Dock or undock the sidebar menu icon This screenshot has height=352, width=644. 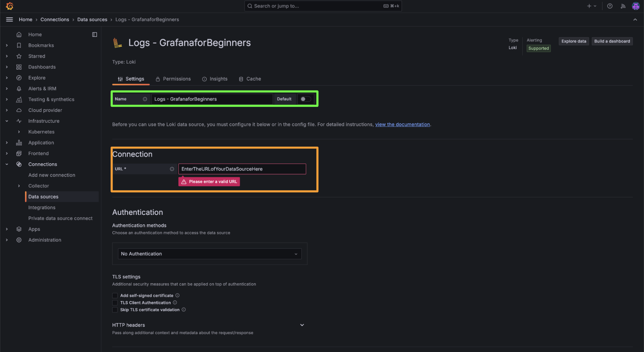tap(94, 35)
